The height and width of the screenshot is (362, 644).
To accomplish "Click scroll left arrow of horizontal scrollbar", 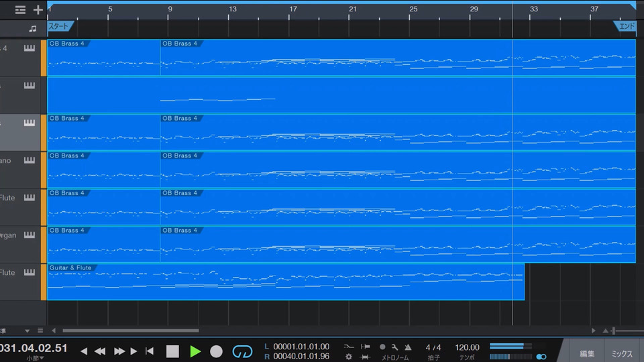I will click(54, 330).
